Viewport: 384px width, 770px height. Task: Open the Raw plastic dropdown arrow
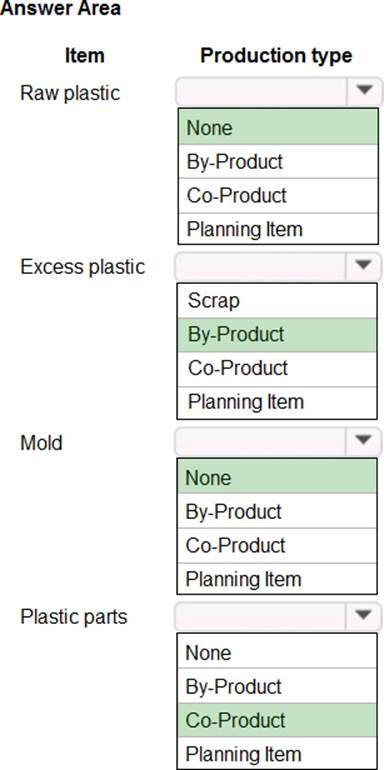(364, 91)
